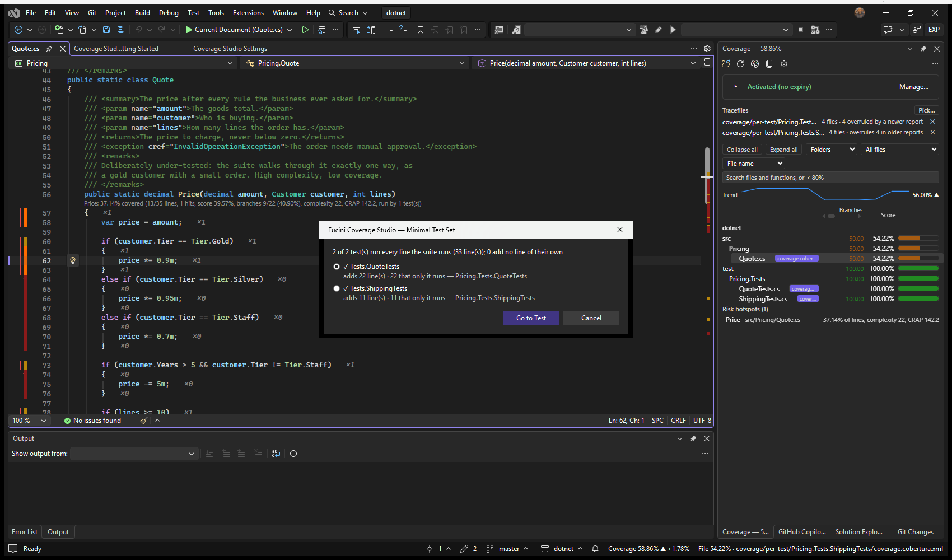Click the Save icon in toolbar
The width and height of the screenshot is (952, 560).
click(x=107, y=30)
